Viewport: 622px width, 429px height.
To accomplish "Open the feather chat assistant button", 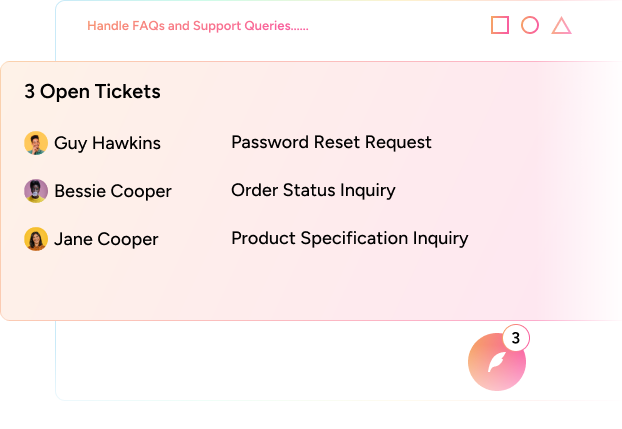I will point(496,363).
